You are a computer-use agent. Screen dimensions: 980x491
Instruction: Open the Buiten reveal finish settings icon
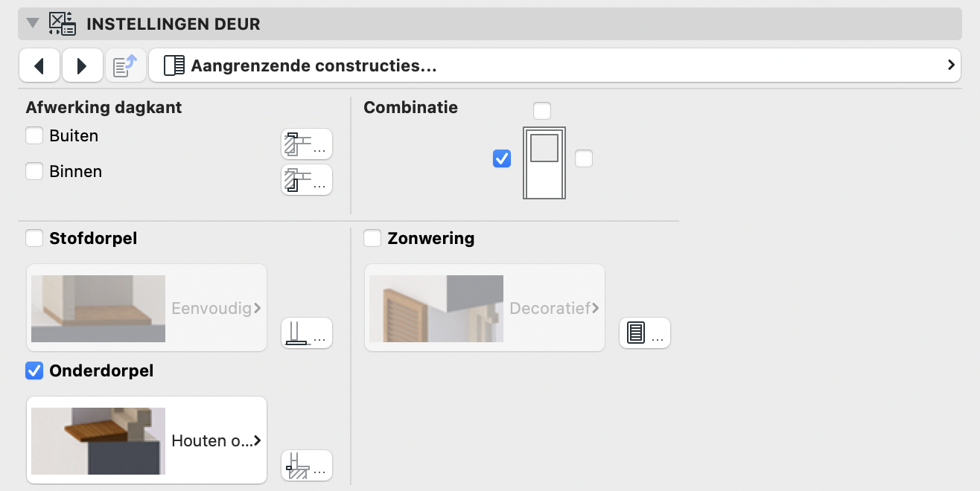point(307,144)
